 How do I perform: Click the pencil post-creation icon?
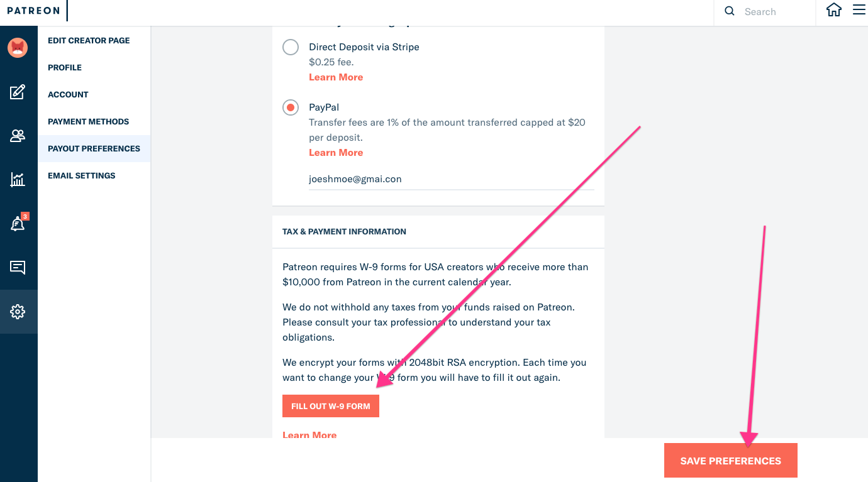pyautogui.click(x=18, y=92)
